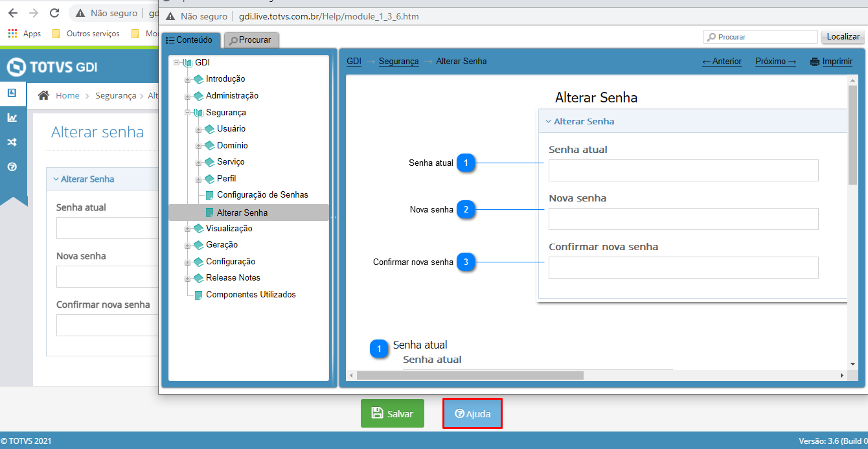This screenshot has height=449, width=868.
Task: Switch to the Procurar tab
Action: tap(251, 40)
